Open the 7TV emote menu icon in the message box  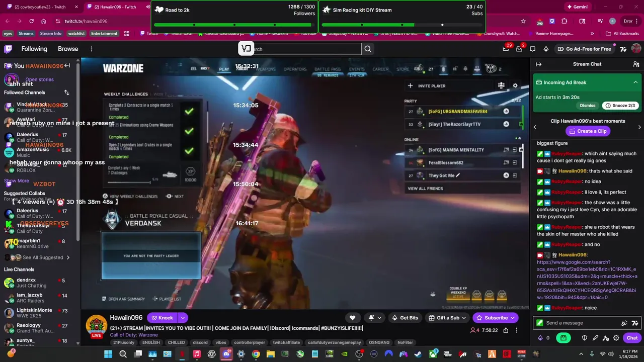(x=635, y=323)
